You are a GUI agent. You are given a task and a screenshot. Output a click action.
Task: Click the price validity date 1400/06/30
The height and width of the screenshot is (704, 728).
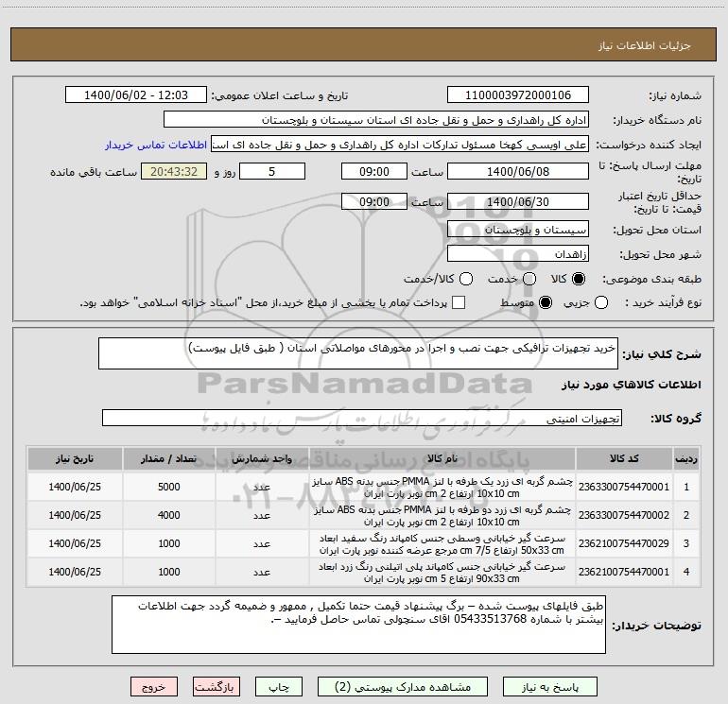click(518, 202)
